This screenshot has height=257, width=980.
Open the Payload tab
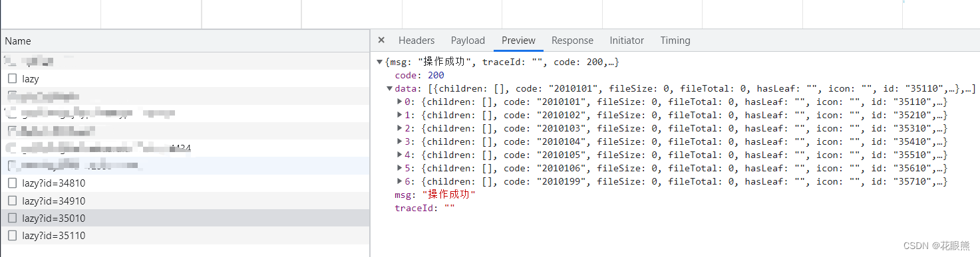click(x=468, y=41)
